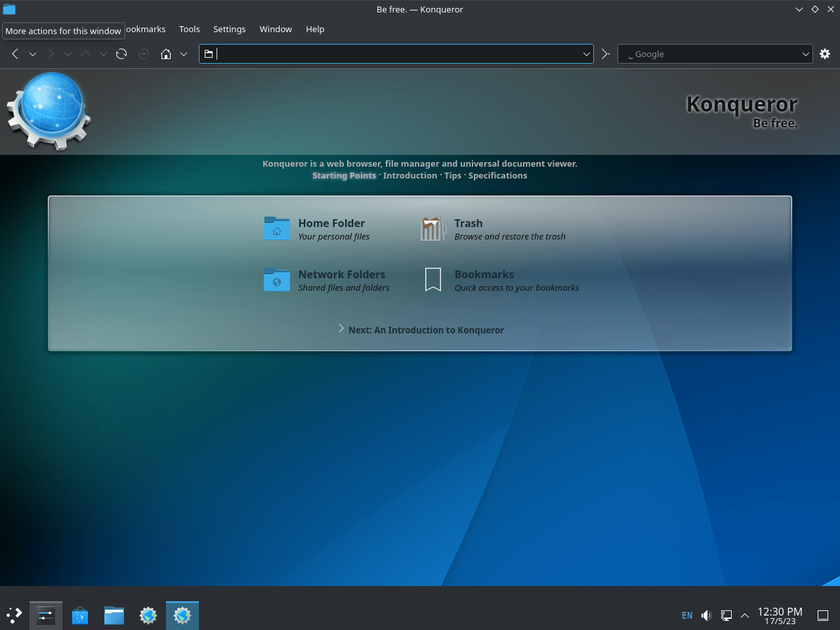Open the Tools menu
Viewport: 840px width, 630px height.
coord(189,29)
